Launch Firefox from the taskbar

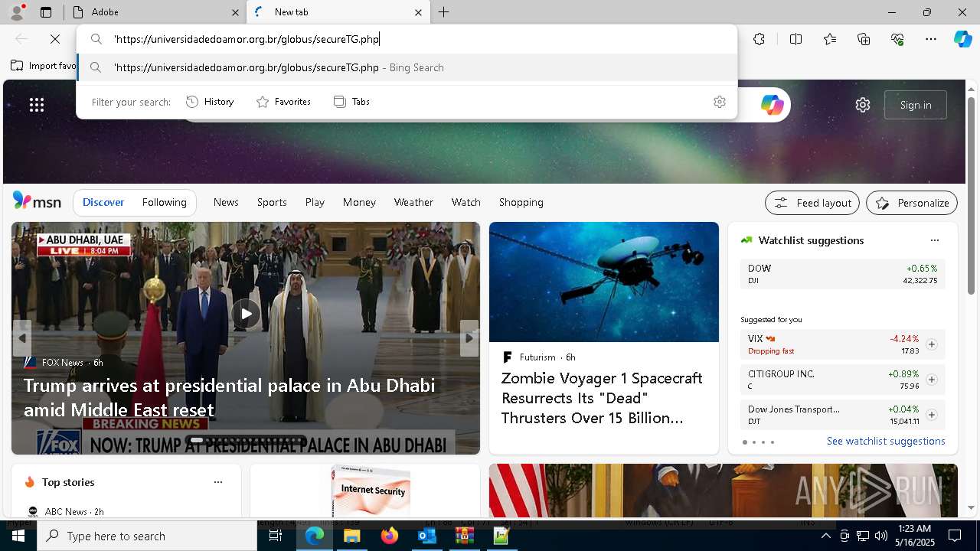(x=390, y=536)
